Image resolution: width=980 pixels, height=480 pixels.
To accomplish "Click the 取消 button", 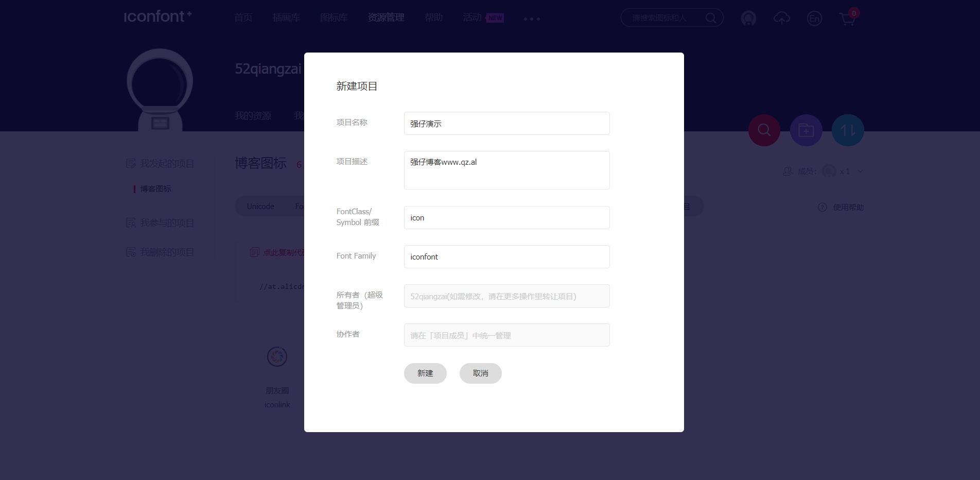I will click(x=480, y=373).
